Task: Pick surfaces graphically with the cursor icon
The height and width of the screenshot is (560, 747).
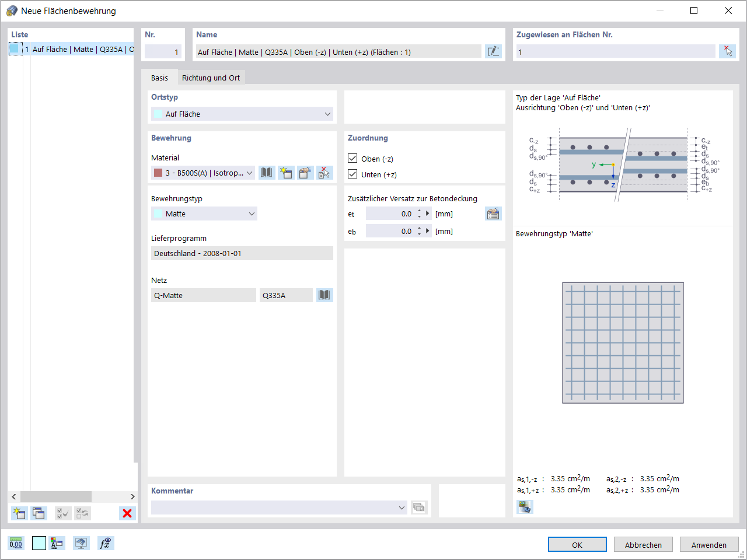Action: point(727,51)
